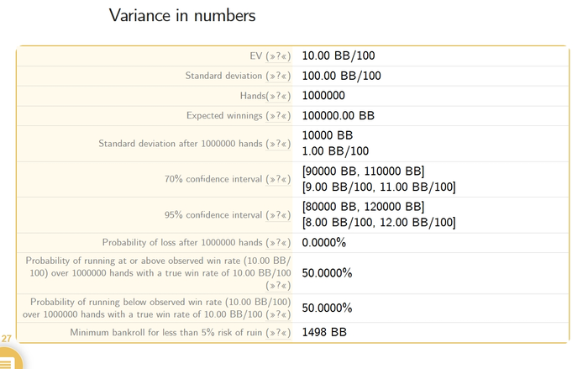588x369 pixels.
Task: Select the 100.00 BB/100 standard deviation value
Action: 341,76
